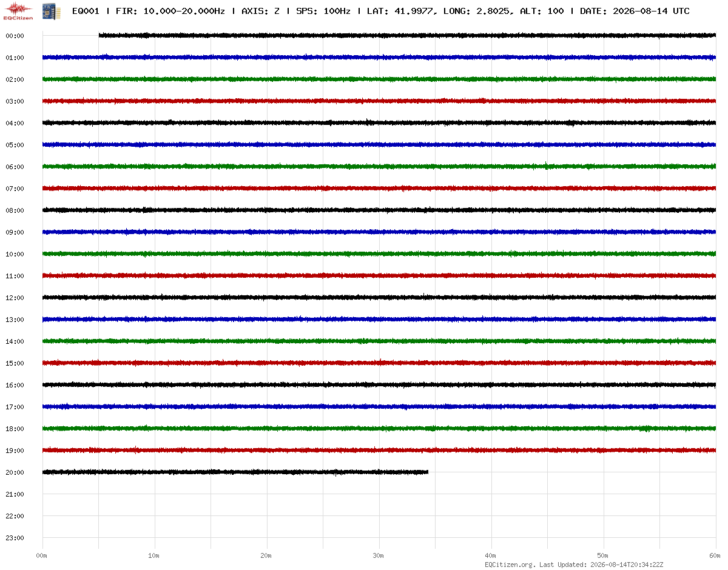Click the AXIS: Z label
The height and width of the screenshot is (570, 728).
(x=260, y=11)
